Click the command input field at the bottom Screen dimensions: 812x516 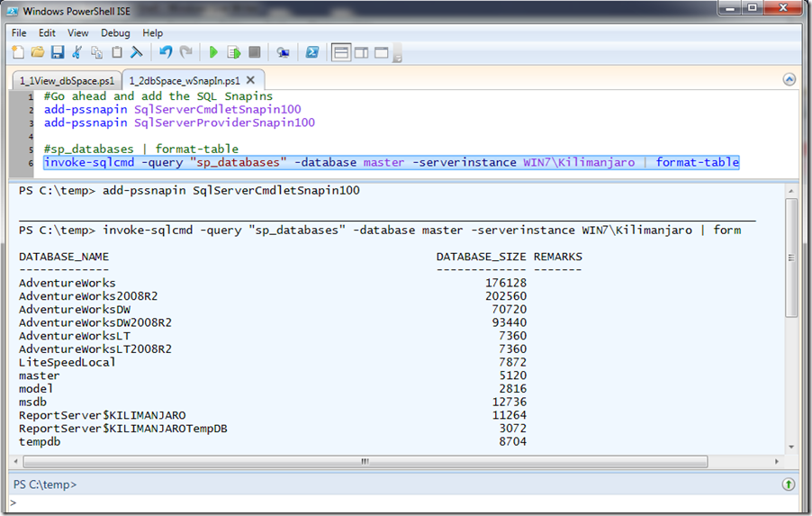pyautogui.click(x=396, y=503)
